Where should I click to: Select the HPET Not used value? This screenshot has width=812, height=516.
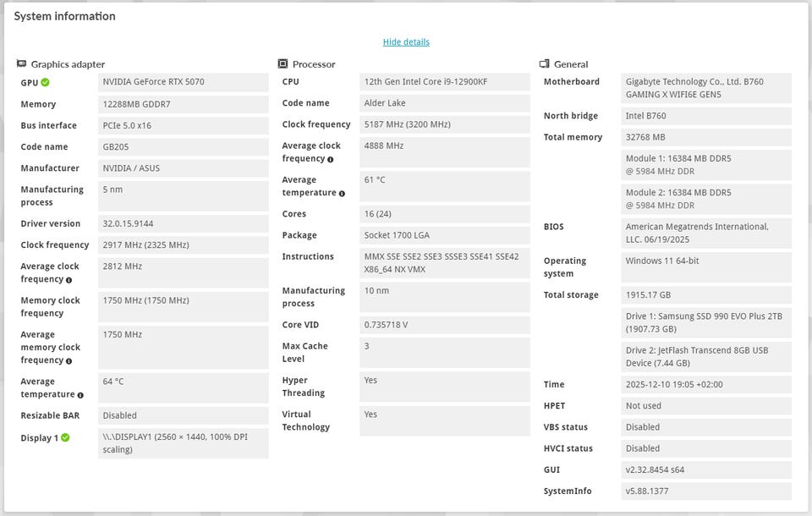click(x=706, y=406)
